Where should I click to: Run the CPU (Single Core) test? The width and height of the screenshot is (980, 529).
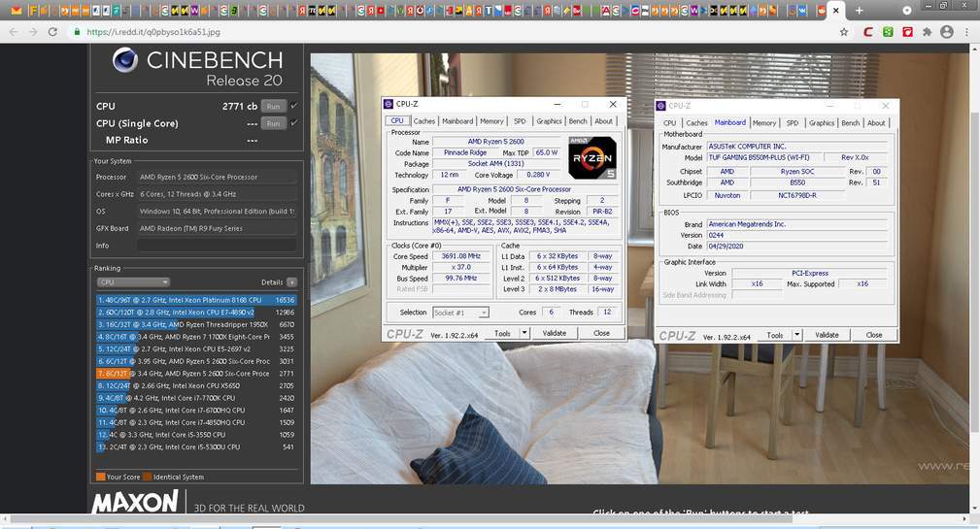pos(274,123)
